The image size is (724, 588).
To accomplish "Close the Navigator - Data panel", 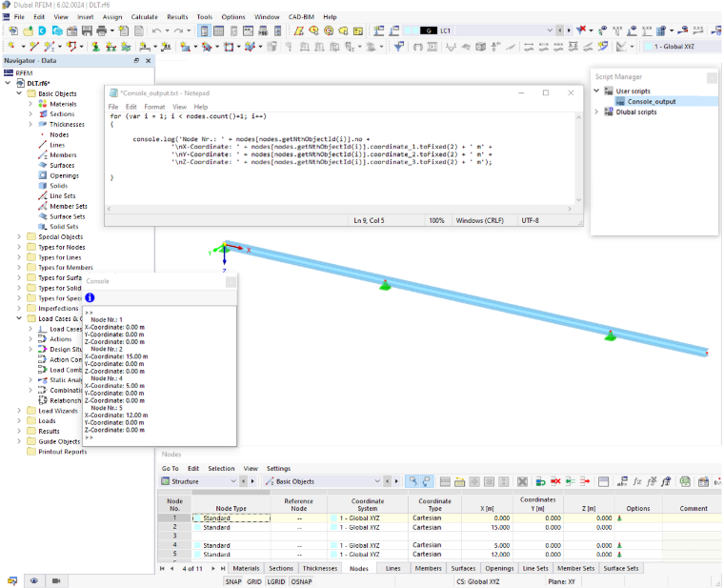I will (x=148, y=60).
